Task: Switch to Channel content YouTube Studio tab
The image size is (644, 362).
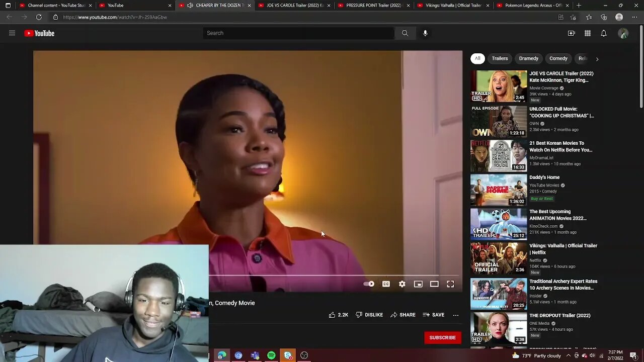Action: point(55,6)
